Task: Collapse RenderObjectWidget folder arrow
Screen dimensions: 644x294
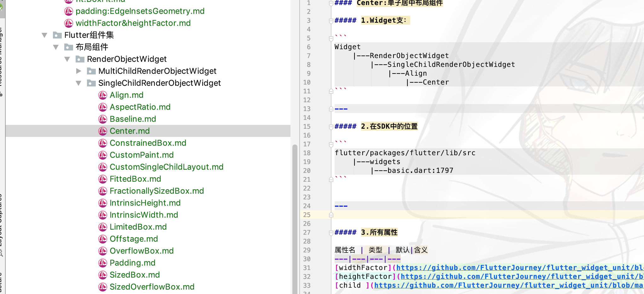Action: pos(67,59)
